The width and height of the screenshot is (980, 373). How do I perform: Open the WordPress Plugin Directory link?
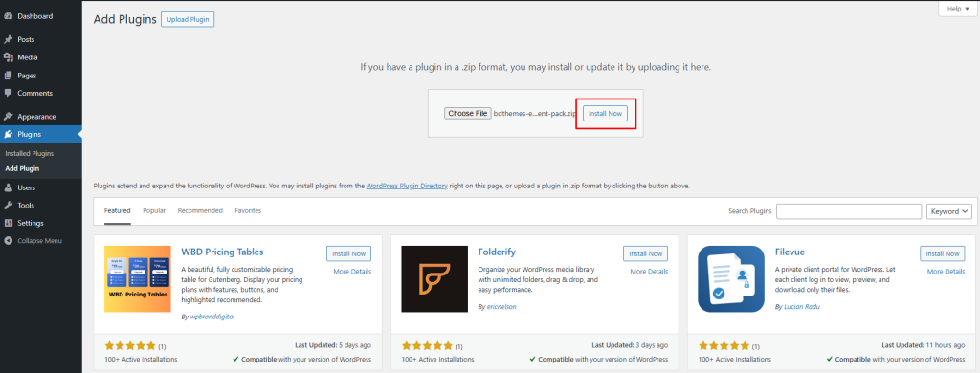coord(407,186)
